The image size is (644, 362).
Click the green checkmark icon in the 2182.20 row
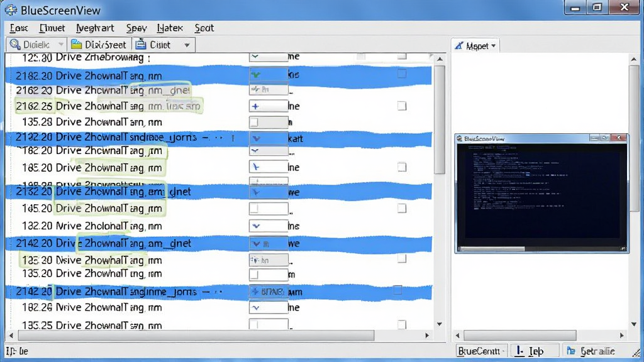click(256, 75)
